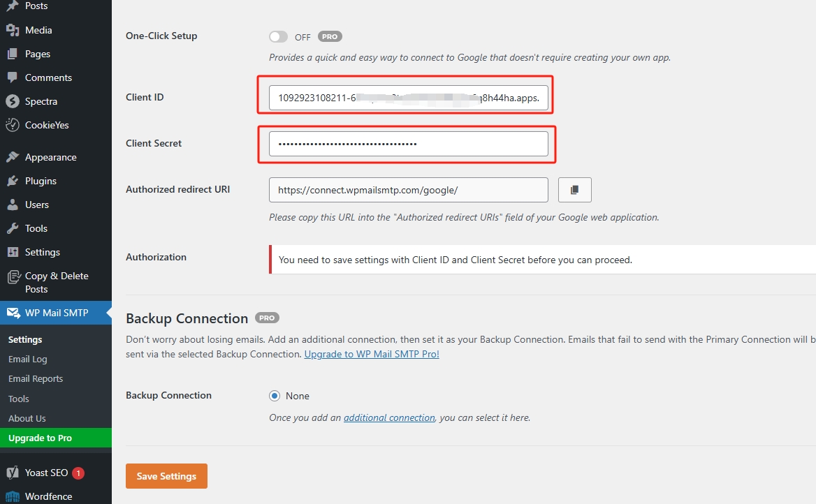
Task: Click into the Client Secret field
Action: tap(409, 144)
